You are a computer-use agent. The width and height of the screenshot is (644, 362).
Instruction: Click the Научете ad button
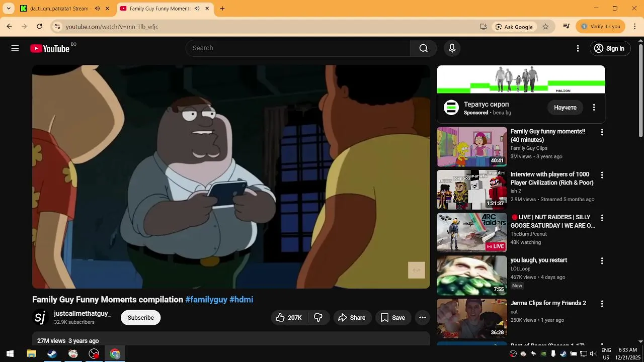(566, 108)
